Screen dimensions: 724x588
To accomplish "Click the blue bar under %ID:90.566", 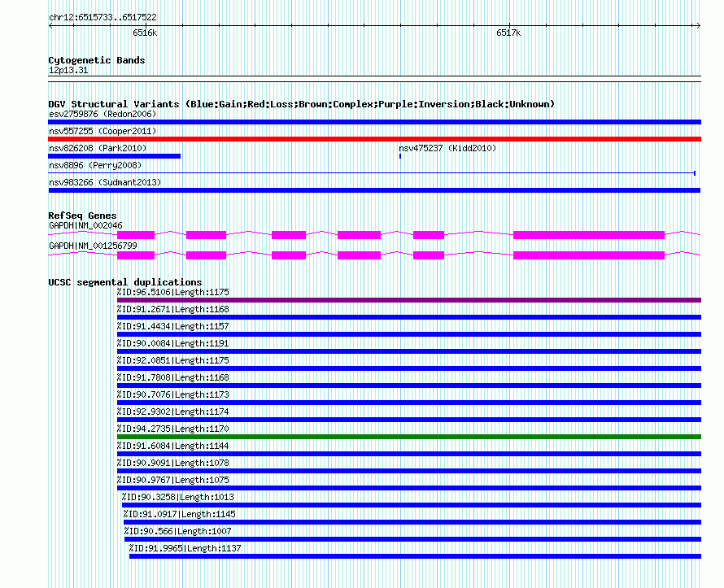I will [412, 539].
